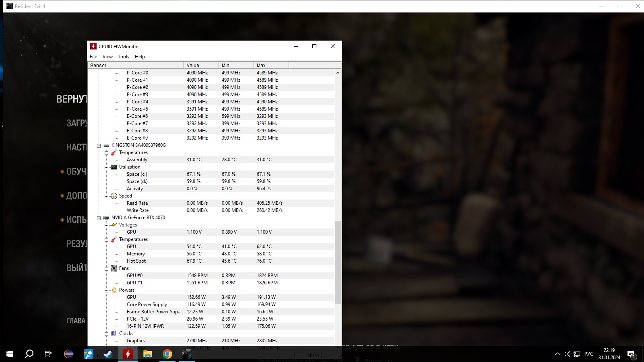The height and width of the screenshot is (362, 644).
Task: Click the Min column header
Action: 236,65
